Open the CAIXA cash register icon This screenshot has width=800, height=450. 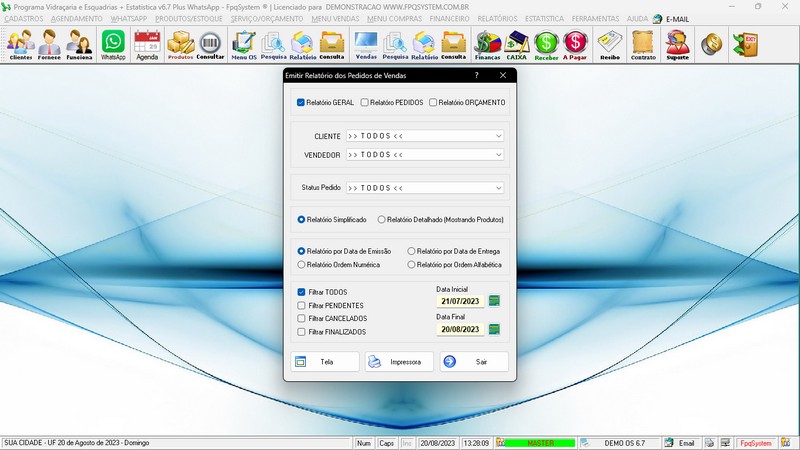point(516,45)
